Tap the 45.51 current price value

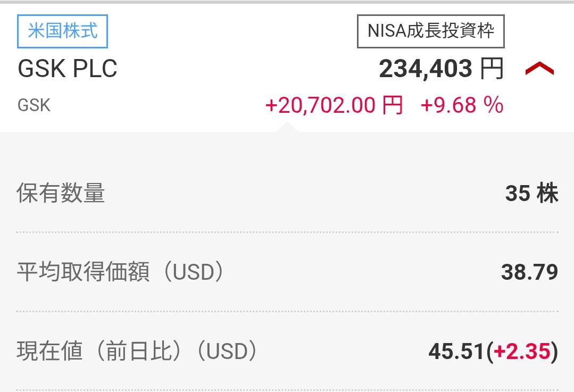coord(457,352)
